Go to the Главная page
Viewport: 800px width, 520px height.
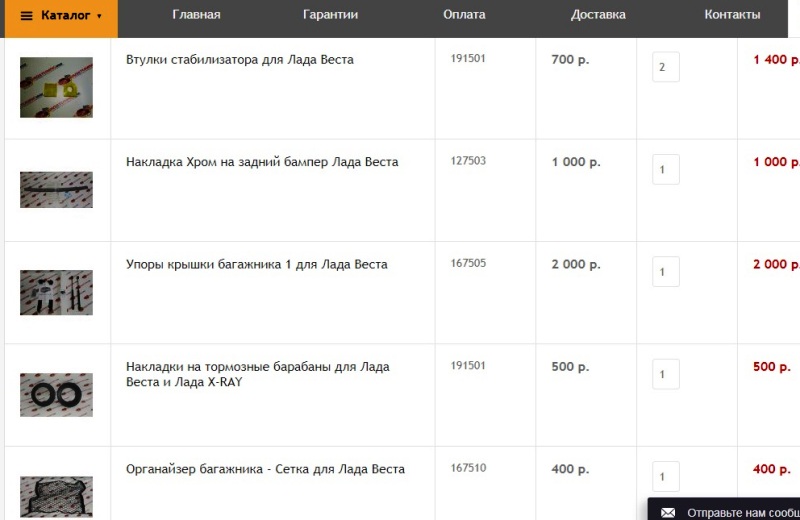[x=196, y=15]
